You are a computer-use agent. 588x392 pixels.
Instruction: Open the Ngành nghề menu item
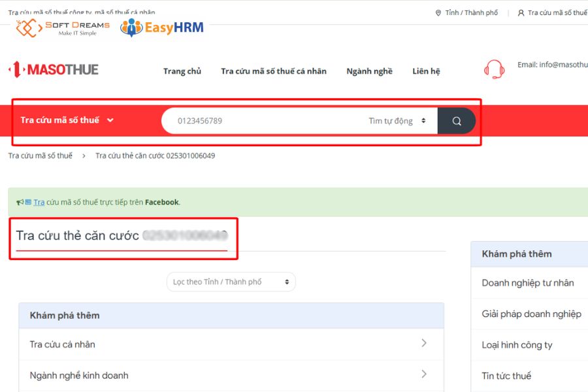point(369,71)
